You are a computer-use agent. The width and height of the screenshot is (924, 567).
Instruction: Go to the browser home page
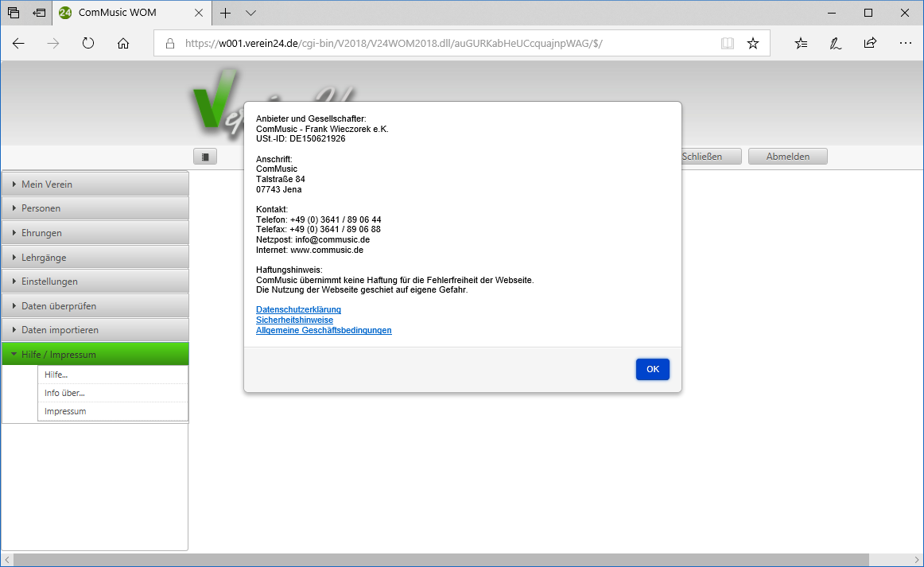tap(122, 43)
